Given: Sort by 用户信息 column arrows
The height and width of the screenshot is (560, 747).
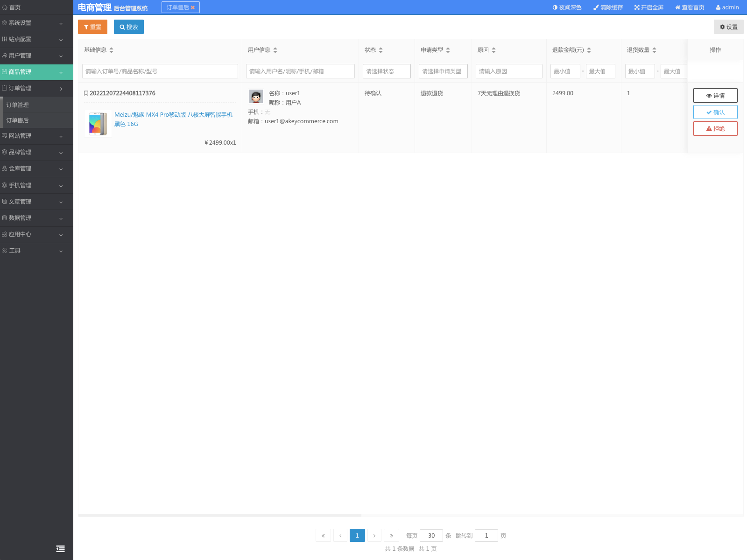Looking at the screenshot, I should point(275,50).
